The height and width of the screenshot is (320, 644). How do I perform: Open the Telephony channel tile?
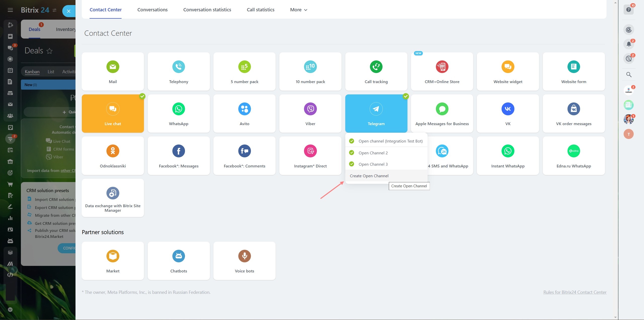[178, 72]
